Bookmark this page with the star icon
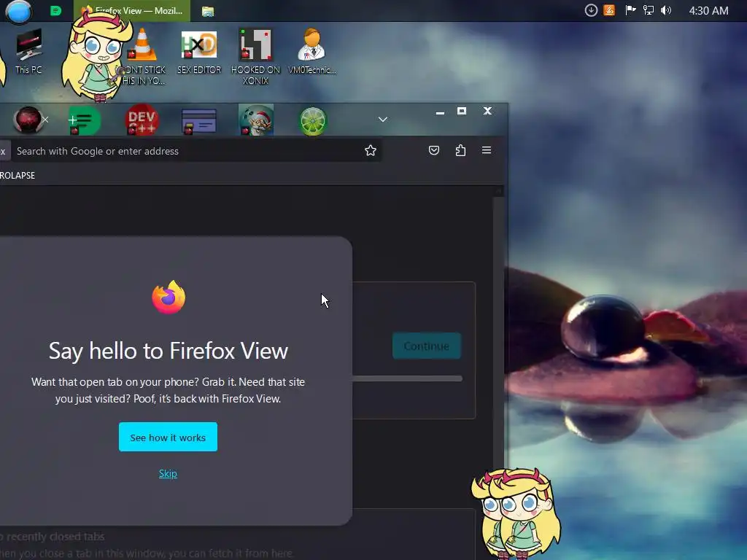Viewport: 747px width, 560px height. (x=370, y=150)
